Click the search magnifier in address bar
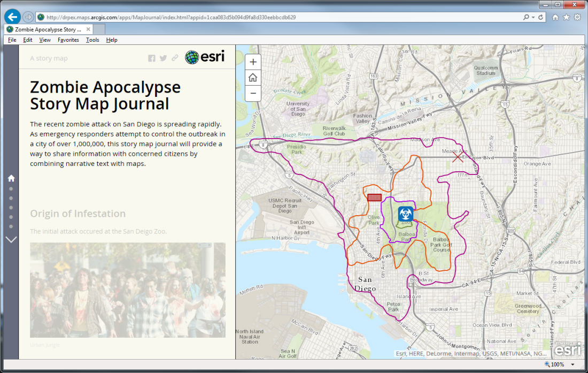This screenshot has height=373, width=588. (x=526, y=17)
